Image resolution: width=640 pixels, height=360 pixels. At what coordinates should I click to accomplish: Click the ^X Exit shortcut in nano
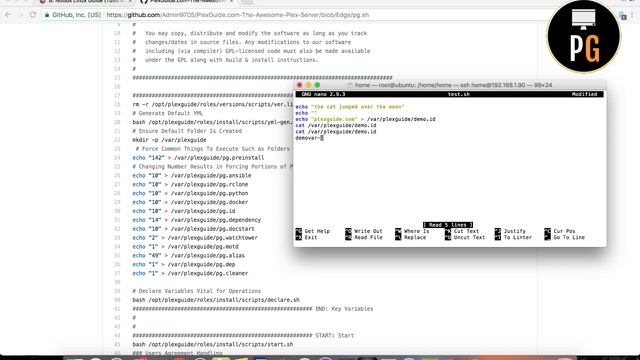pos(307,237)
